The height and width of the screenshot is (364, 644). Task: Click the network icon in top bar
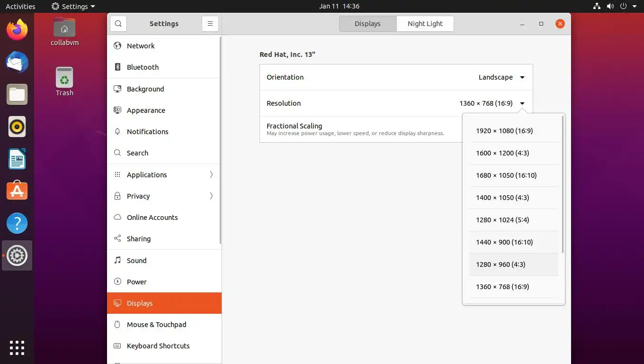[x=597, y=7]
